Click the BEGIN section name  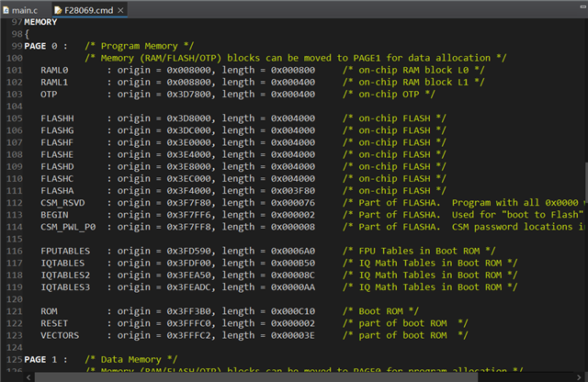(x=56, y=214)
